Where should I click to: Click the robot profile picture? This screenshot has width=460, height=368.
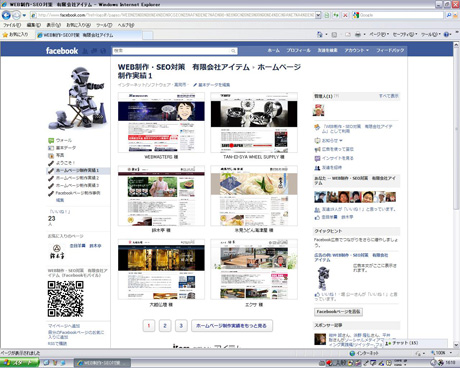[x=78, y=97]
